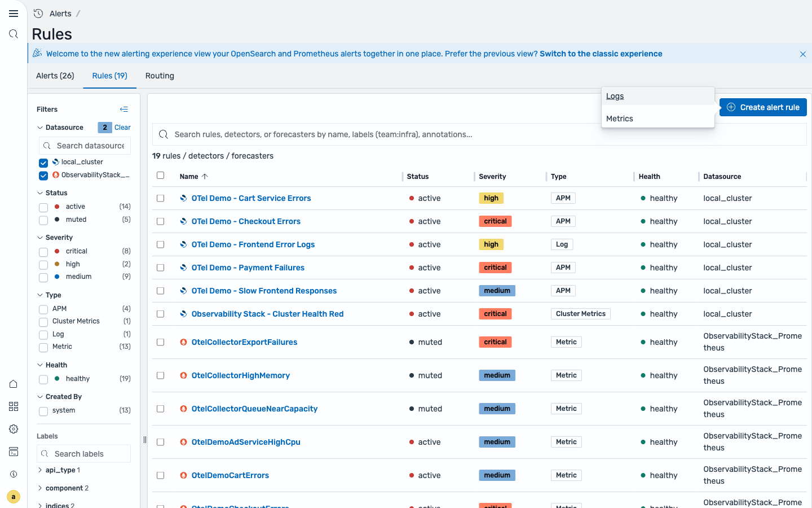Open the user avatar 'a' menu
Image resolution: width=812 pixels, height=508 pixels.
pos(14,497)
